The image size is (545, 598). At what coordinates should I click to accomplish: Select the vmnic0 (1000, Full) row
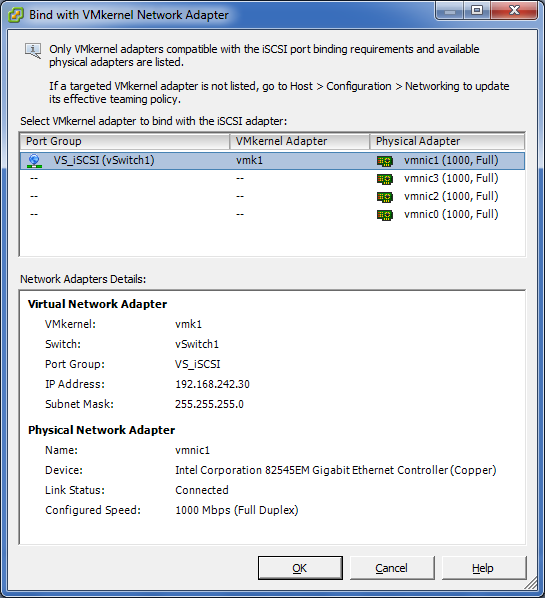click(272, 214)
